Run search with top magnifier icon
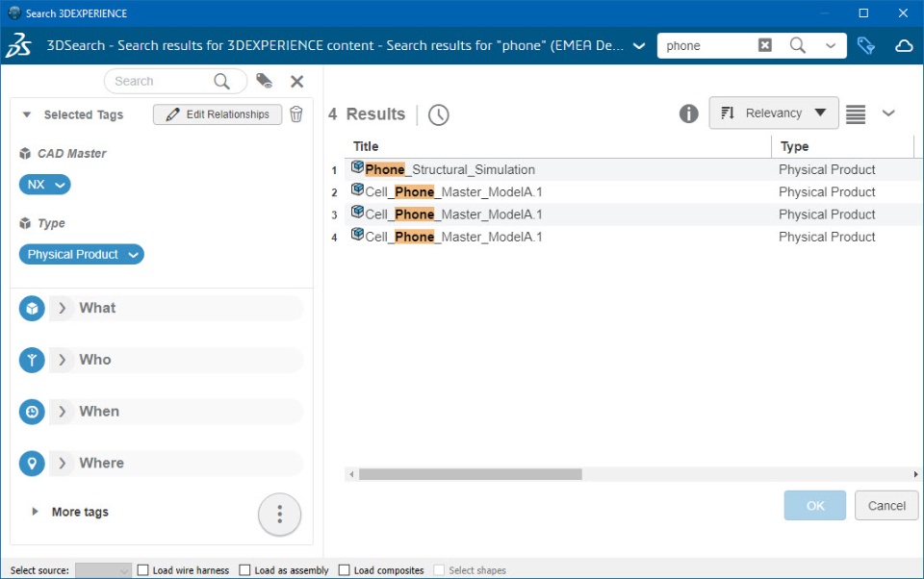 [797, 45]
